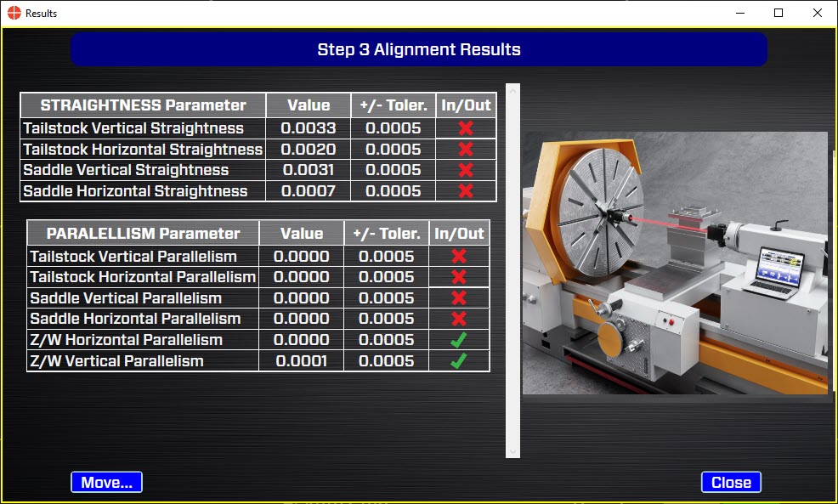Select Tailstock Horizontal Straightness row label
Viewport: 838px width, 504px height.
point(143,149)
